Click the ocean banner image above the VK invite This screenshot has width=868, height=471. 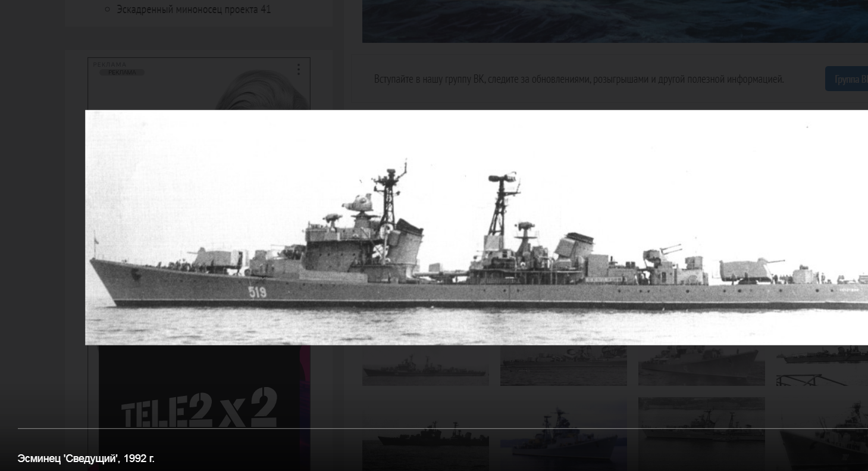tap(615, 21)
